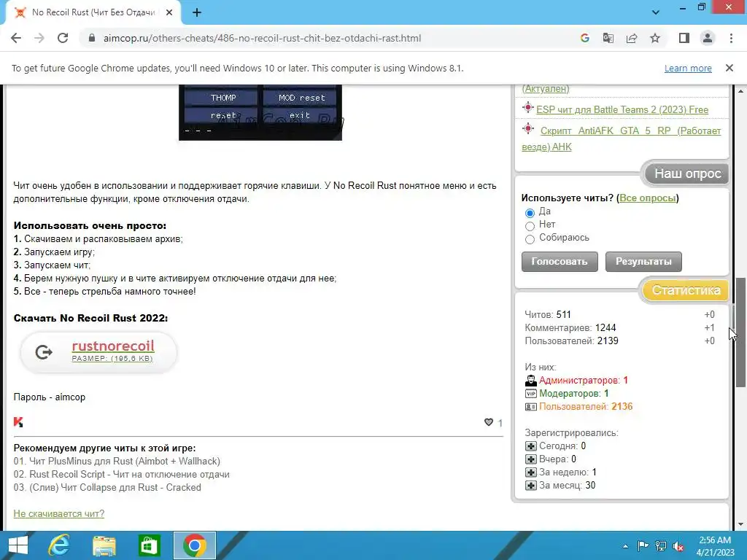Select the 'Собираюсь' poll option
This screenshot has height=560, width=747.
click(x=530, y=239)
